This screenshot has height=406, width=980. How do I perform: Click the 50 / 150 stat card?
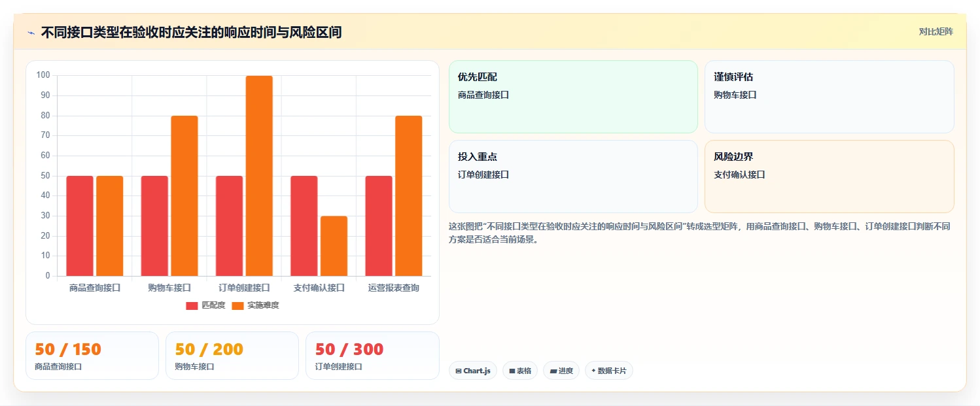click(x=92, y=356)
